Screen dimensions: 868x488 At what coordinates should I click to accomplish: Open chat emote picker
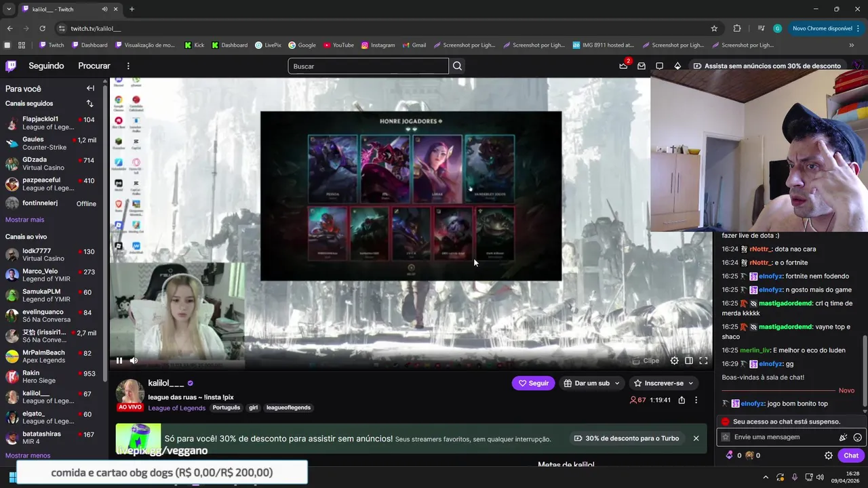tap(858, 437)
